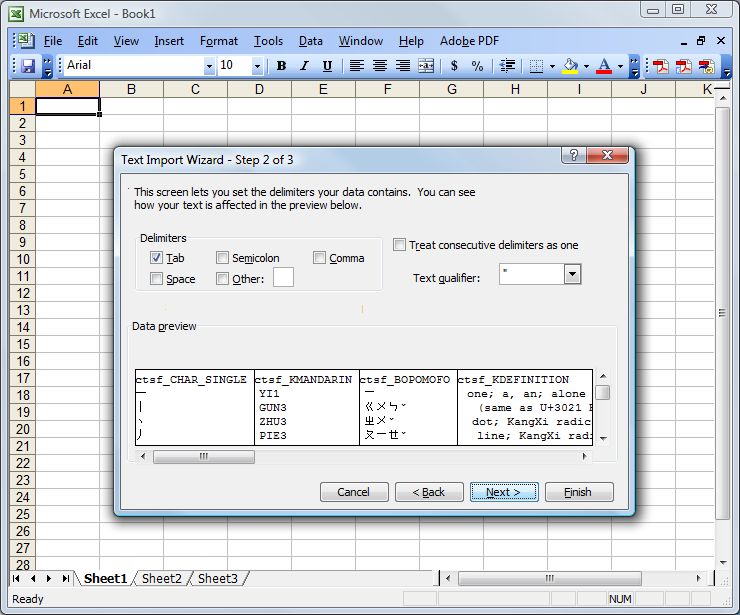This screenshot has height=615, width=740.
Task: Align text right
Action: (403, 66)
